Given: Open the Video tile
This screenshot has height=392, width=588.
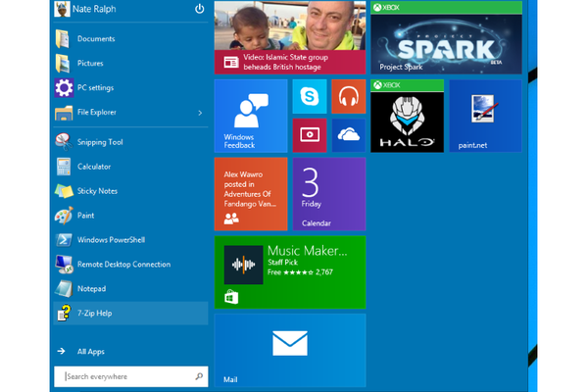Looking at the screenshot, I should click(x=310, y=135).
